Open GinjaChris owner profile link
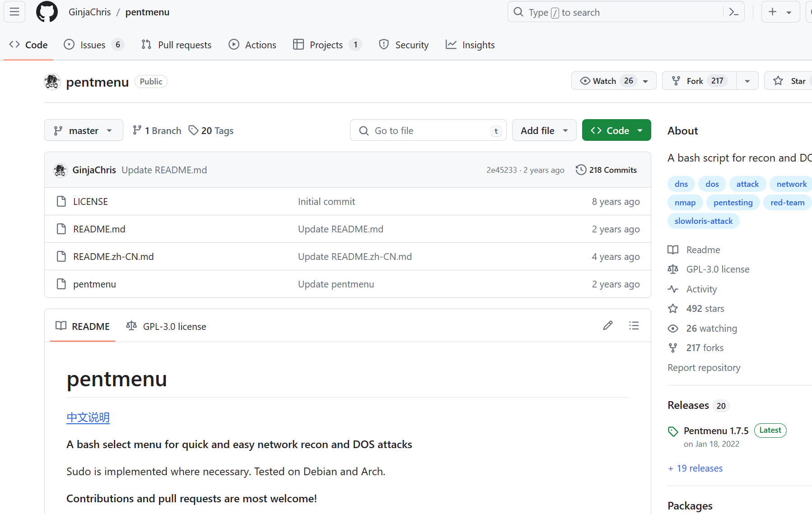Screen dimensions: 812x514 click(x=89, y=12)
